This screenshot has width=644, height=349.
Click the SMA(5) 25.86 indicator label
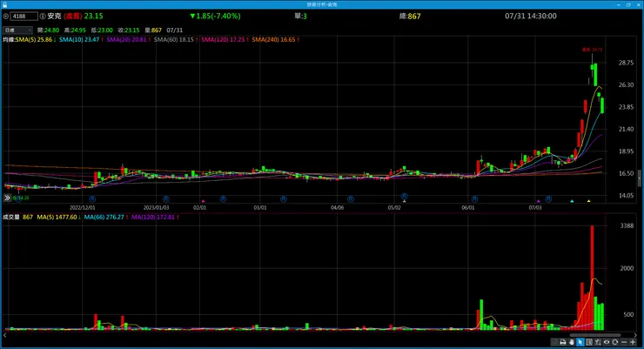tap(36, 40)
